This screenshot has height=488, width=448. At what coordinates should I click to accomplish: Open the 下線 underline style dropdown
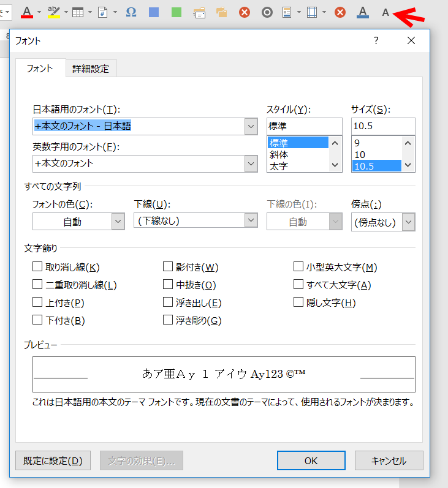251,220
